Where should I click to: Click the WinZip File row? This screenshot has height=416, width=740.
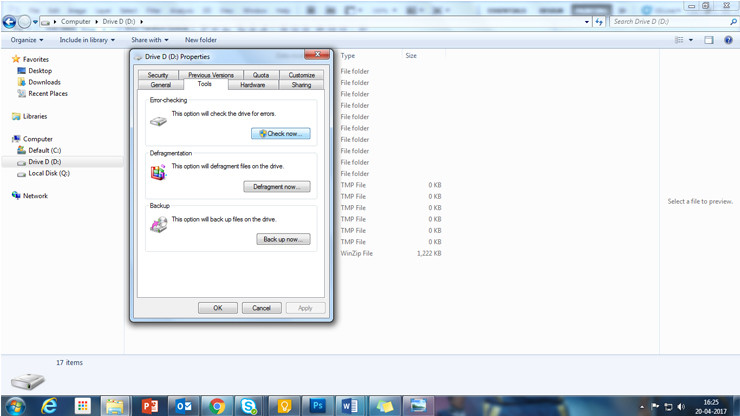(x=391, y=254)
